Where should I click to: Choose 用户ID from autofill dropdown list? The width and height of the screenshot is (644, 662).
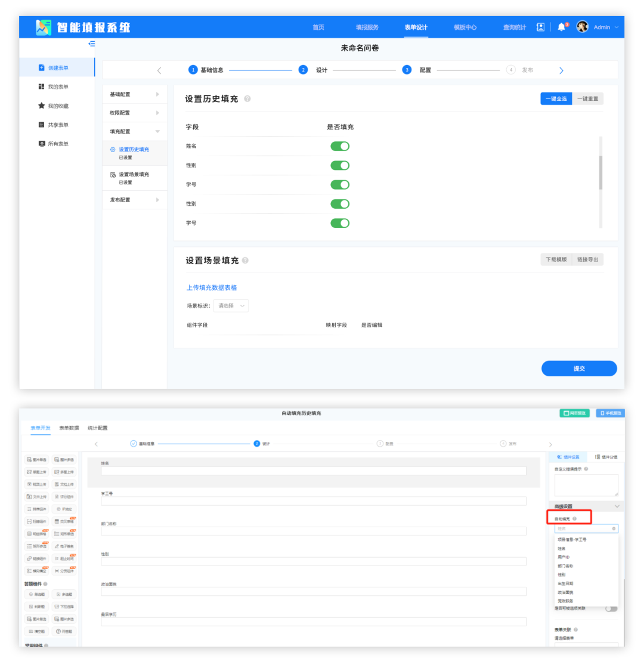(564, 557)
